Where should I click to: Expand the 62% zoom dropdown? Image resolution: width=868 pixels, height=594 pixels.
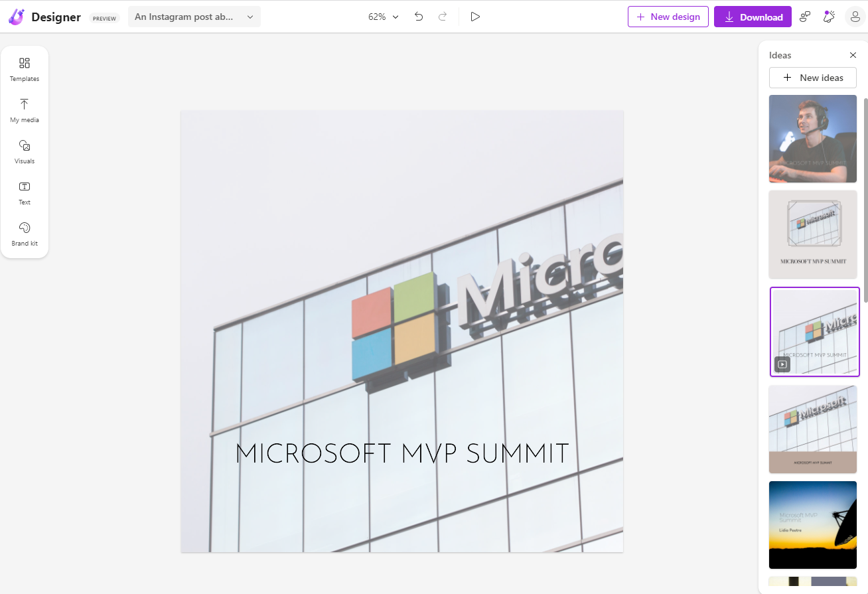(x=384, y=17)
